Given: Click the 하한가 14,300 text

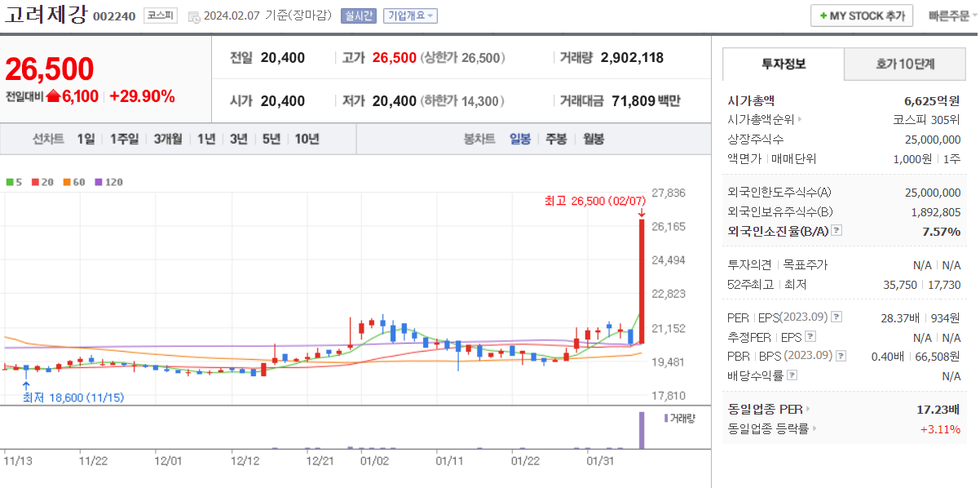Looking at the screenshot, I should point(463,101).
